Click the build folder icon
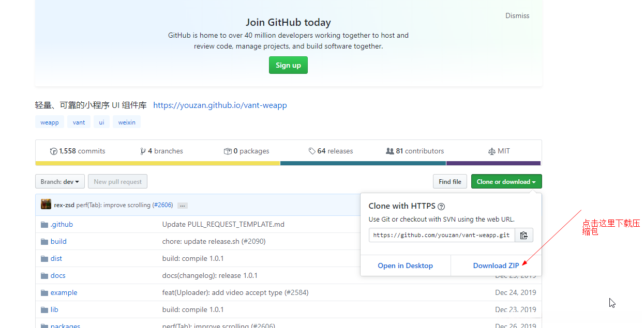The image size is (644, 328). click(44, 242)
